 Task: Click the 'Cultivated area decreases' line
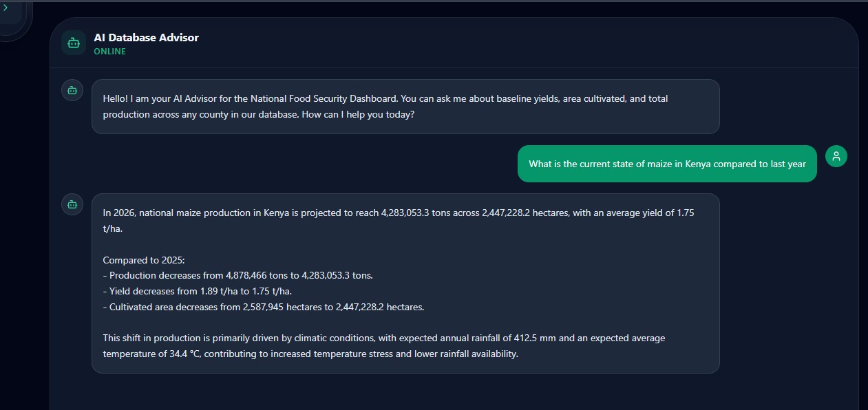[264, 307]
